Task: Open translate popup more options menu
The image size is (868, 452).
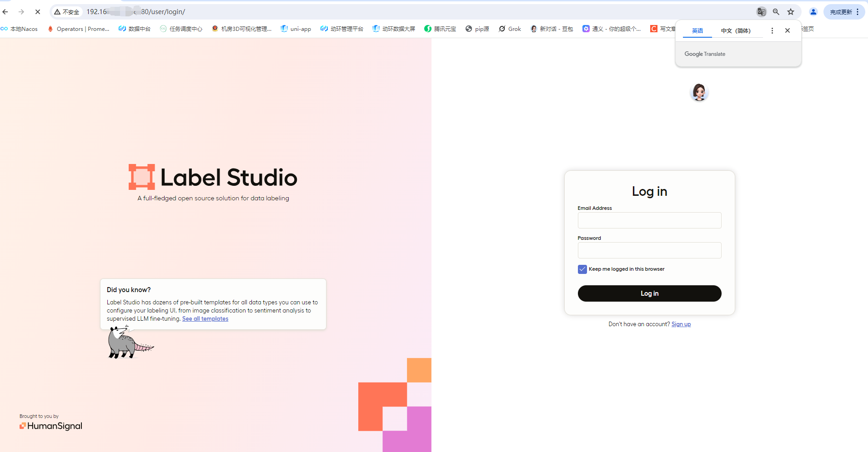Action: (772, 30)
